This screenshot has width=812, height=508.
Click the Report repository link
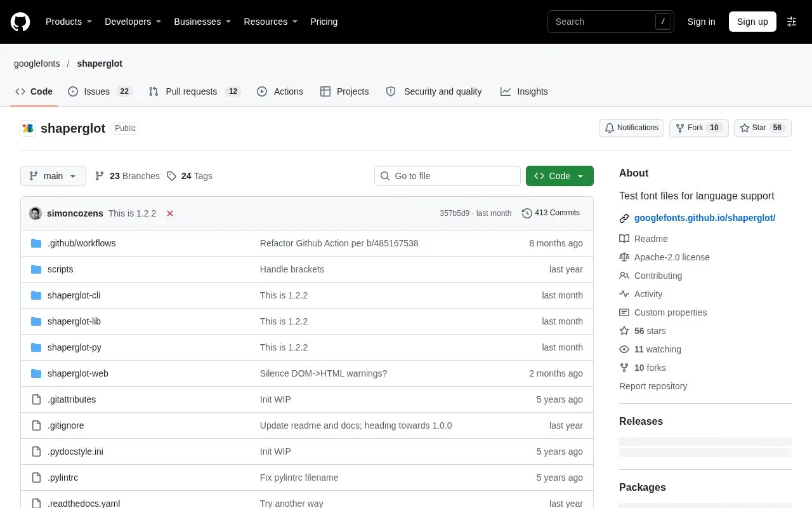click(653, 386)
